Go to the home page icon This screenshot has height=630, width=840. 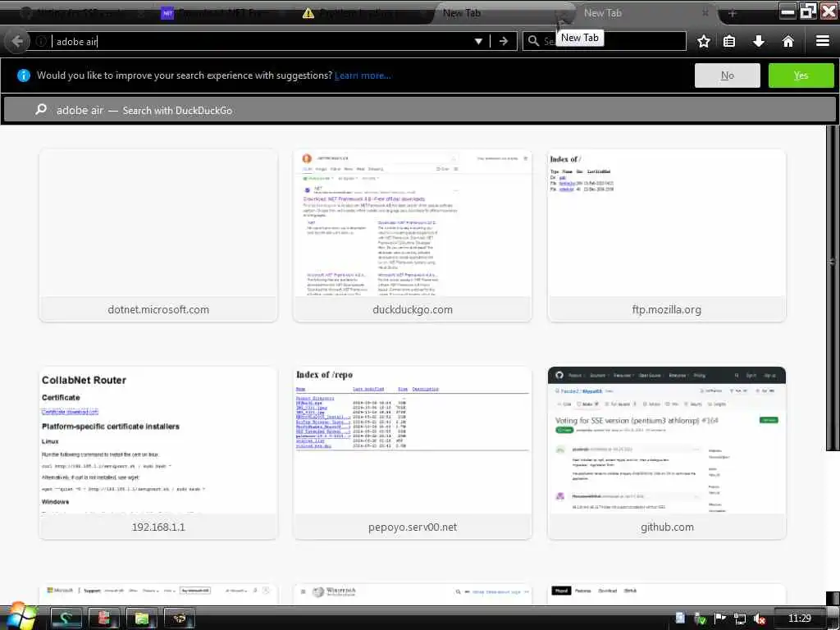click(787, 41)
